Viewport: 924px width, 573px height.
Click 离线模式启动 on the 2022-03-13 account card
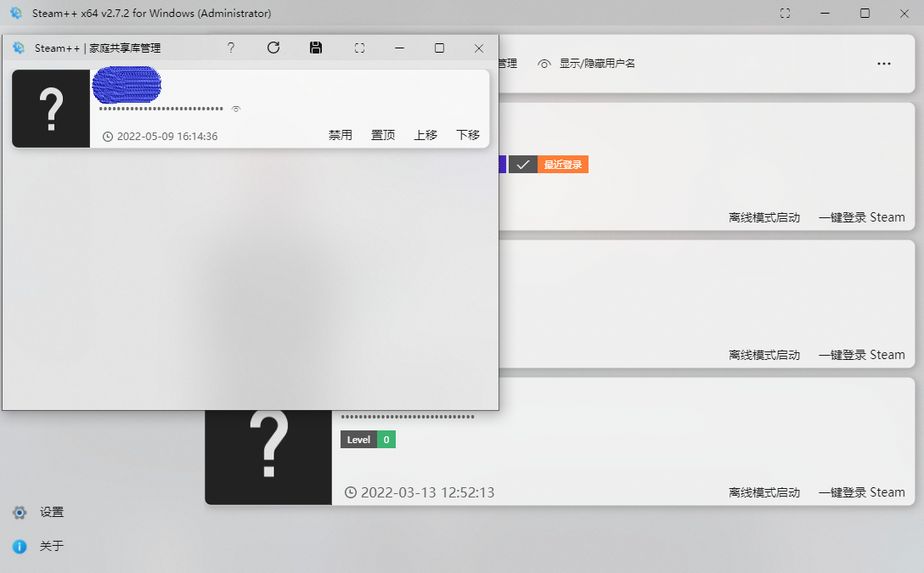764,492
